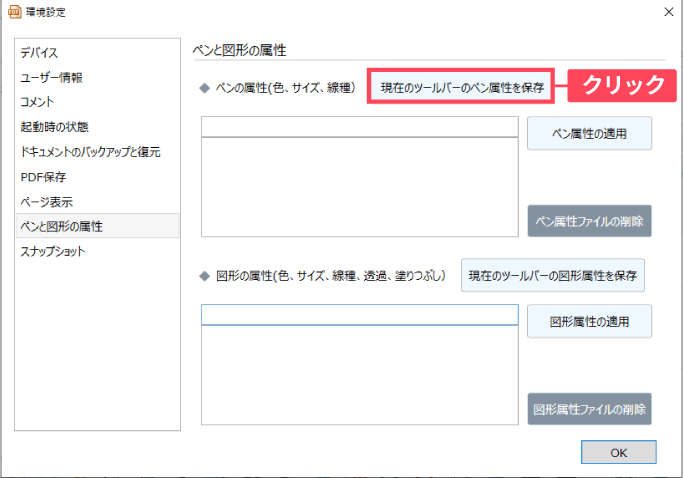
Task: Confirm settings with the OK button
Action: [618, 453]
